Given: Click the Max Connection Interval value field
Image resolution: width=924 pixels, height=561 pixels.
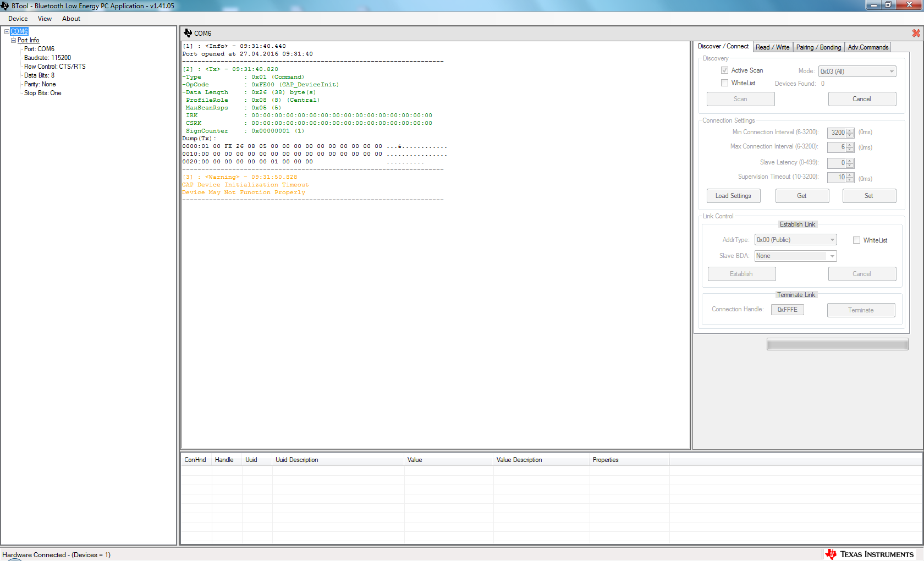Looking at the screenshot, I should [x=837, y=147].
